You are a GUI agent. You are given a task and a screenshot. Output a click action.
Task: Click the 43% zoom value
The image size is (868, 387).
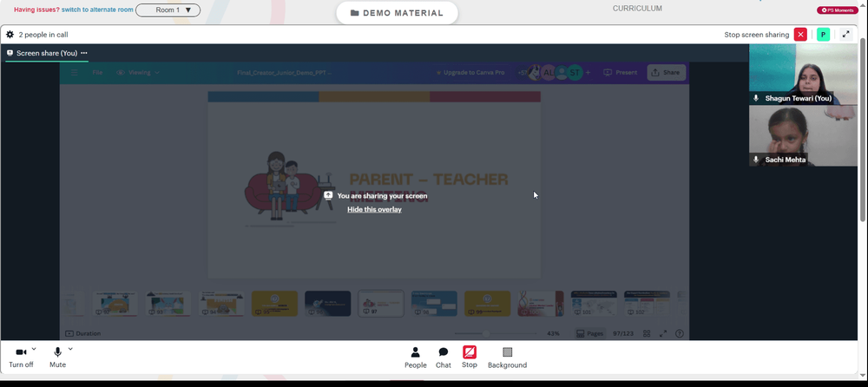click(553, 334)
